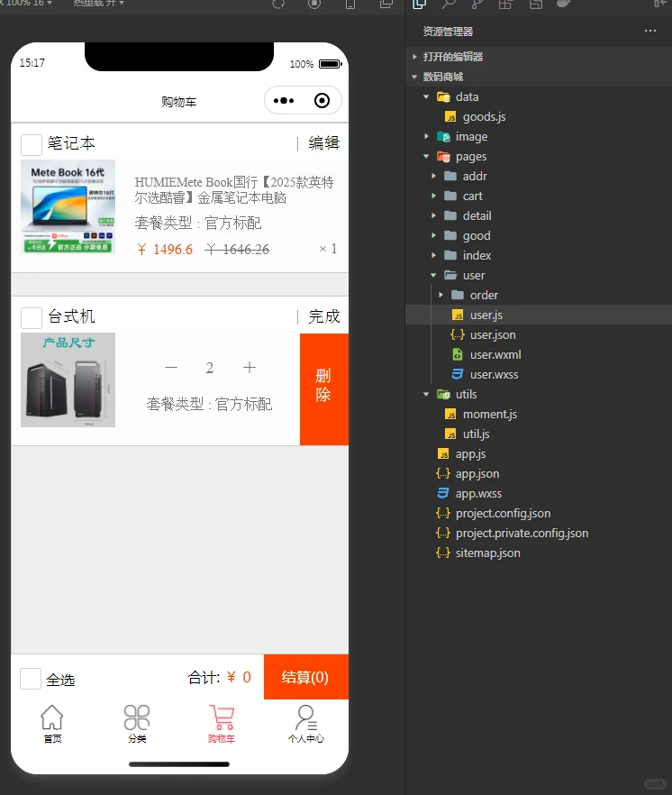Viewport: 672px width, 795px height.
Task: Click the cart folder icon
Action: [x=450, y=196]
